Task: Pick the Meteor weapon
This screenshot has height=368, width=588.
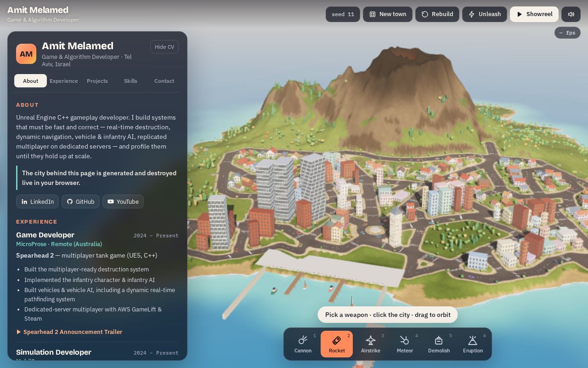Action: (405, 344)
